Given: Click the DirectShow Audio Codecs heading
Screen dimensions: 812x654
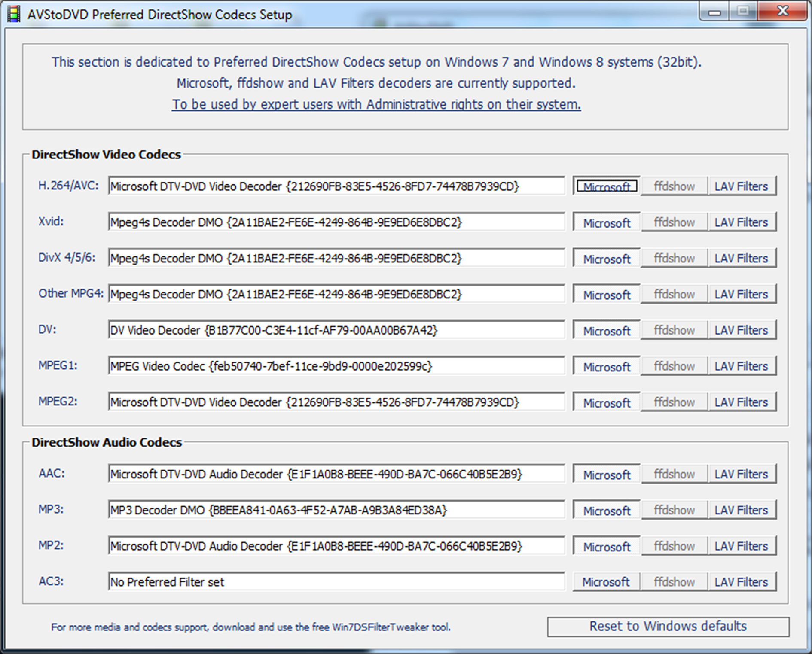Looking at the screenshot, I should point(107,442).
